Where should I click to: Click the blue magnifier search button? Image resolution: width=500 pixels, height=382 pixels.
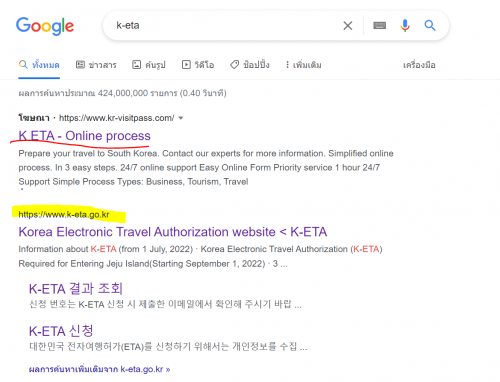(430, 25)
